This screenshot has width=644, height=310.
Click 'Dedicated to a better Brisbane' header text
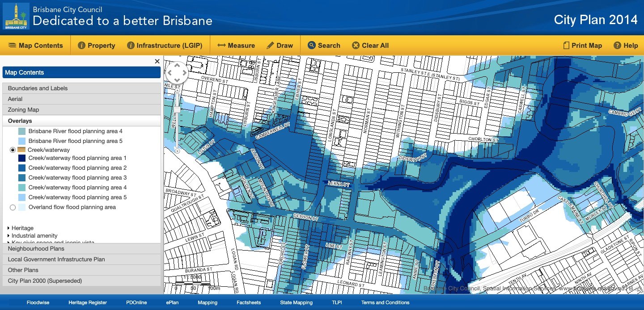123,21
